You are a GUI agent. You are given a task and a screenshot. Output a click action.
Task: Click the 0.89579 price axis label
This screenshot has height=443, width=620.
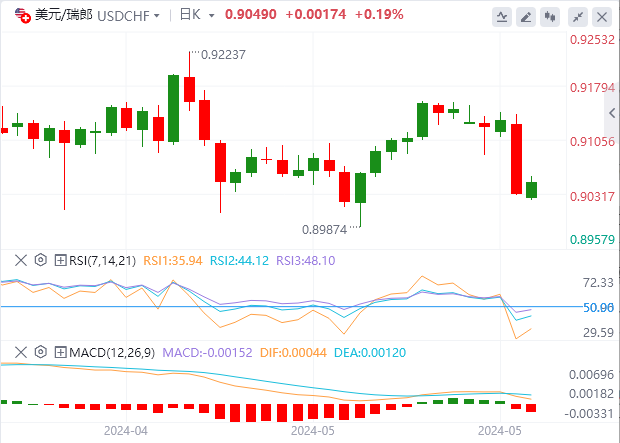592,239
